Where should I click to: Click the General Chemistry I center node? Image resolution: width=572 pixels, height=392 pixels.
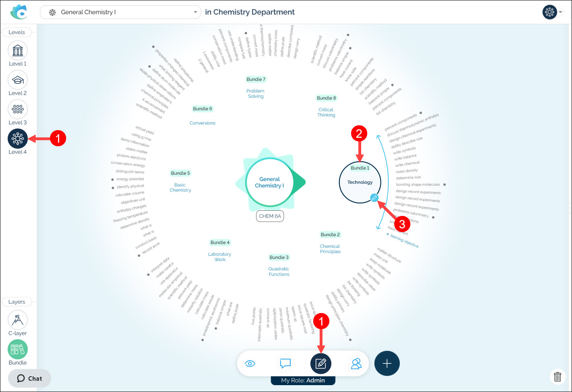point(269,183)
